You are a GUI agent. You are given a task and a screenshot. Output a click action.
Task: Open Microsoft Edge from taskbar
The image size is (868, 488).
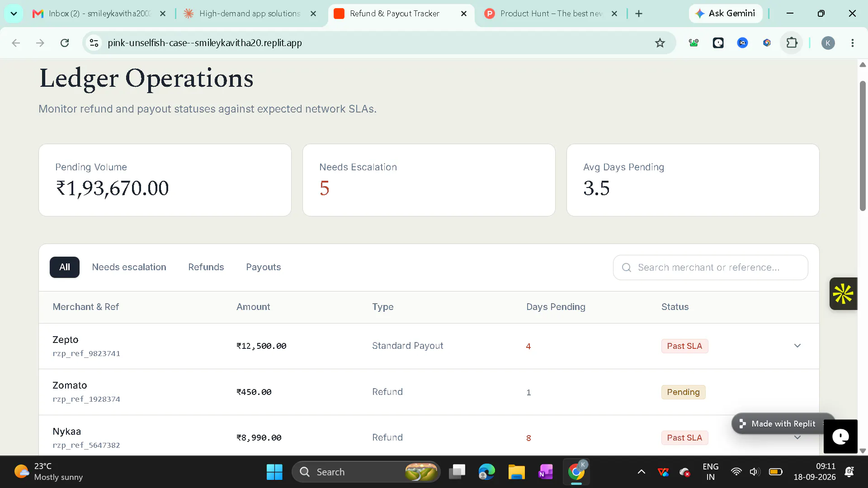pyautogui.click(x=486, y=472)
